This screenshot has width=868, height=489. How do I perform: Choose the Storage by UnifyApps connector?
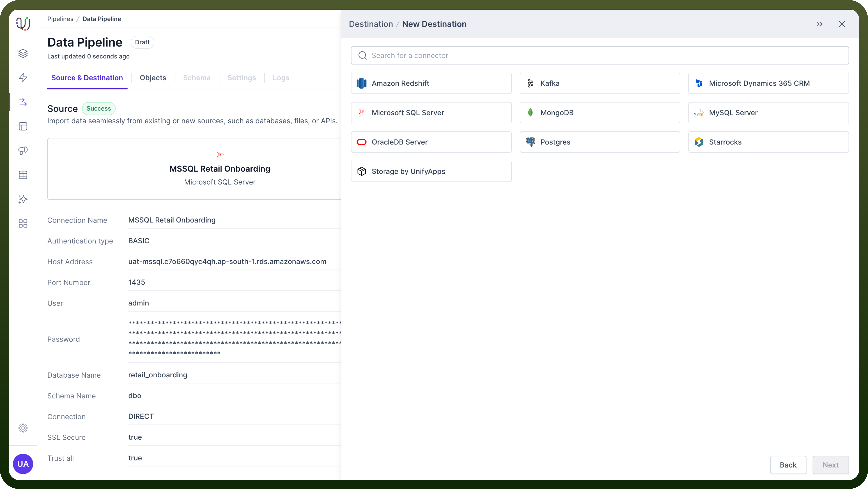(x=431, y=171)
